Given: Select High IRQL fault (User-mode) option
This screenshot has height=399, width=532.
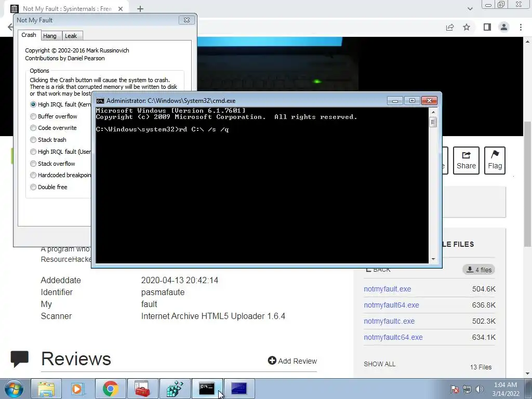Looking at the screenshot, I should pos(60,152).
